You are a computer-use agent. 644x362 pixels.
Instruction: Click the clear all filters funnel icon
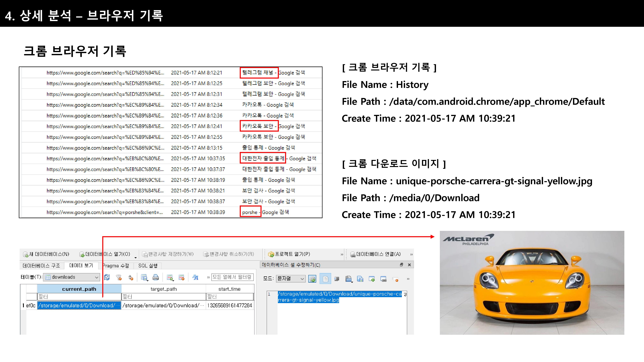pos(119,277)
